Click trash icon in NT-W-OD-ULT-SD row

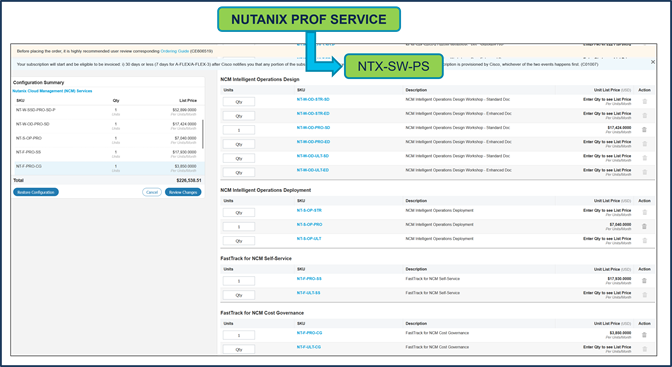tap(644, 158)
